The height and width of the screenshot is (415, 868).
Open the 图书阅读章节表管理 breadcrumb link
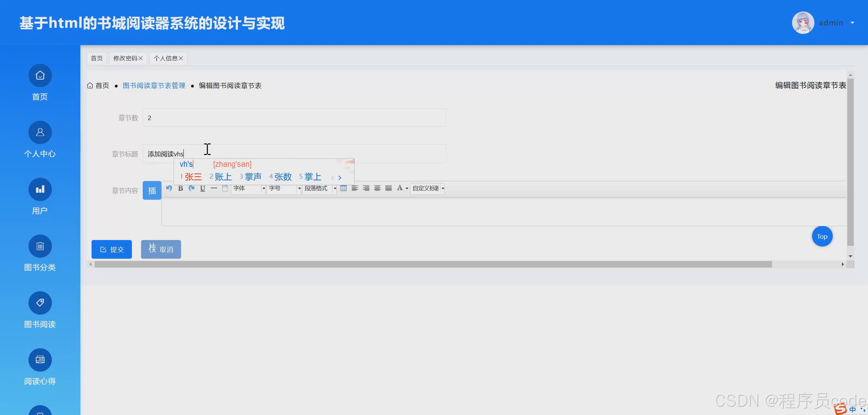point(154,85)
